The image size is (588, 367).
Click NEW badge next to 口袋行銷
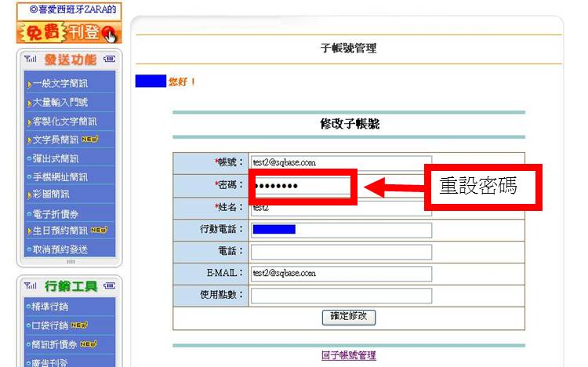(80, 325)
